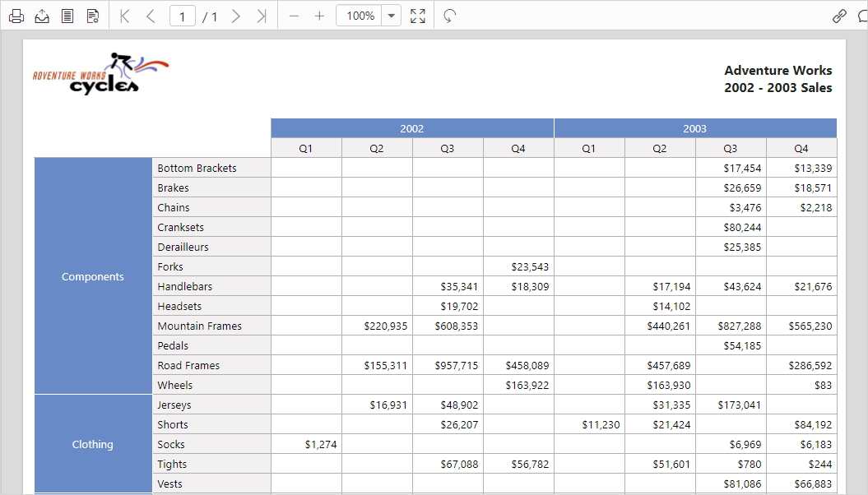Click the $957,715 Road Frames value
The width and height of the screenshot is (868, 495).
click(456, 366)
